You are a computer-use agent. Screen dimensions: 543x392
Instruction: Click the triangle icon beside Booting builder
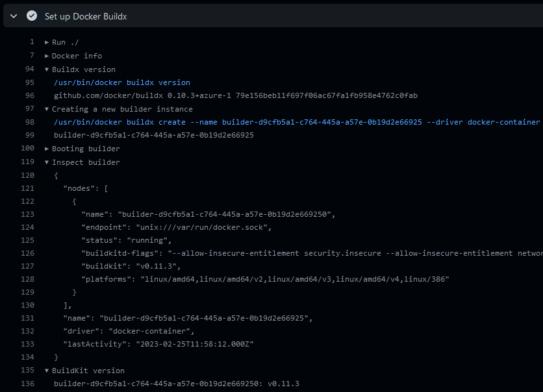pos(45,148)
